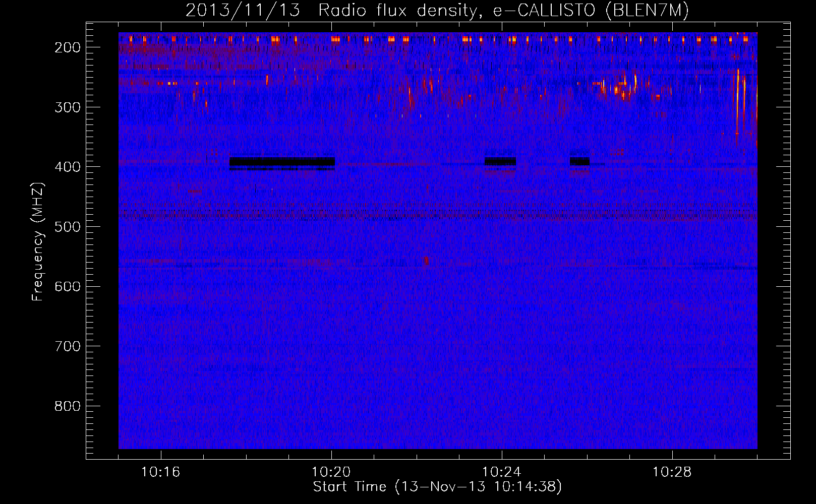The width and height of the screenshot is (816, 504).
Task: Click the 'Frequency (MHZ)' axis label
Action: pyautogui.click(x=38, y=242)
